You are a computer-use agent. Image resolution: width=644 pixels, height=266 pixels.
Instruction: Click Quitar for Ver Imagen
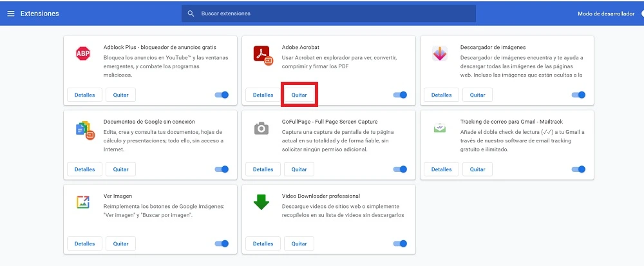(121, 243)
